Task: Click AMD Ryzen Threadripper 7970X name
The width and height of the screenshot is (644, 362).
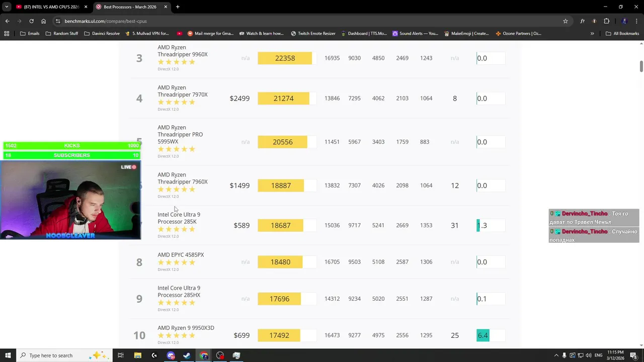Action: (x=183, y=91)
